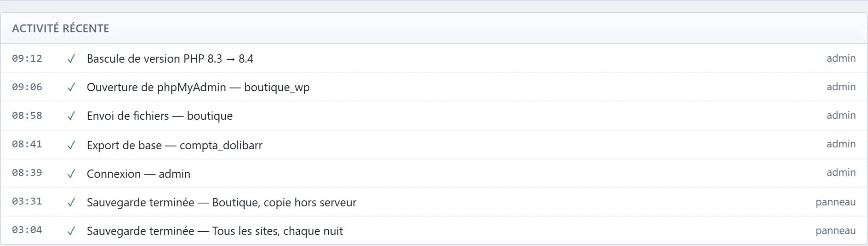Select 'Ouverture de phpMyAdmin — boutique_wp'
Image resolution: width=868 pixels, height=246 pixels.
click(x=198, y=87)
